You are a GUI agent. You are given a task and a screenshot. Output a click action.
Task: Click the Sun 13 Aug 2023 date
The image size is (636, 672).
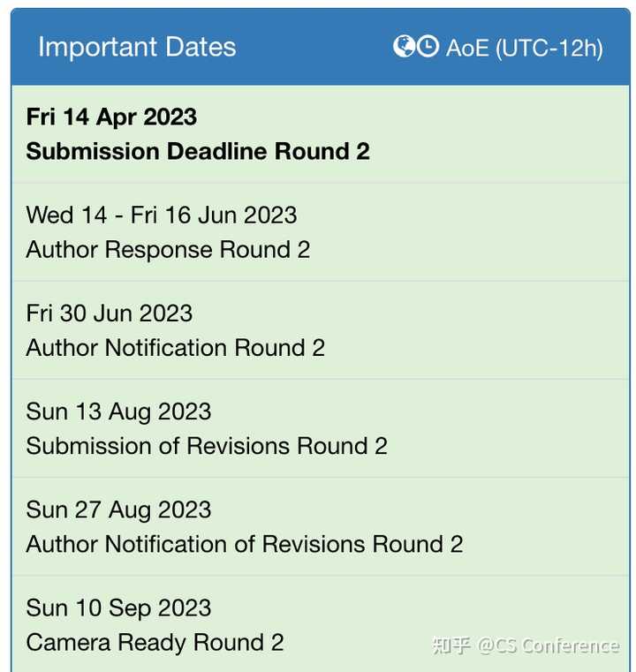pos(118,412)
